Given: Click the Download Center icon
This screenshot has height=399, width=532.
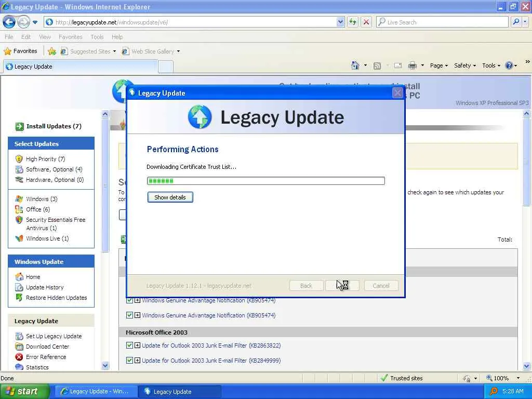Looking at the screenshot, I should coord(19,347).
